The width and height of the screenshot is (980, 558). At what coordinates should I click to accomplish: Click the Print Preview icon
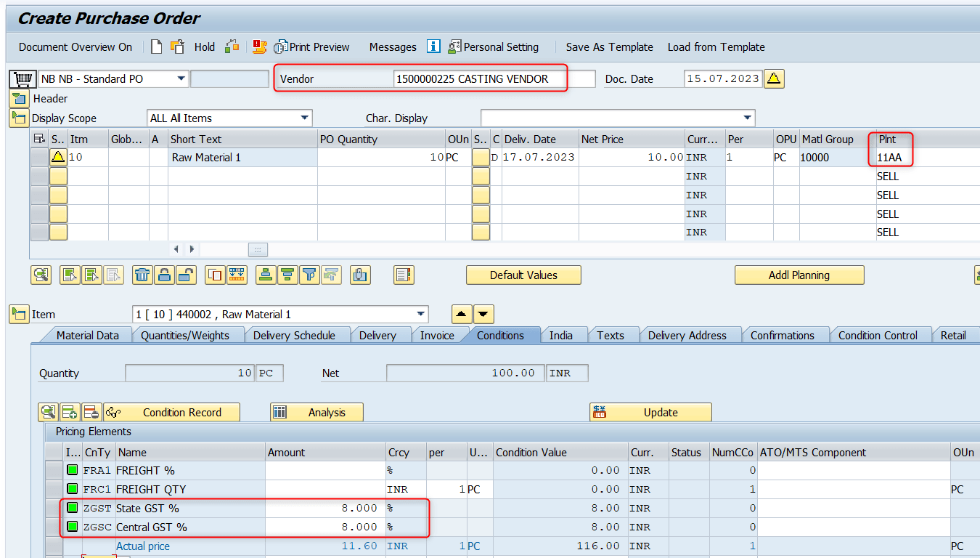[280, 46]
